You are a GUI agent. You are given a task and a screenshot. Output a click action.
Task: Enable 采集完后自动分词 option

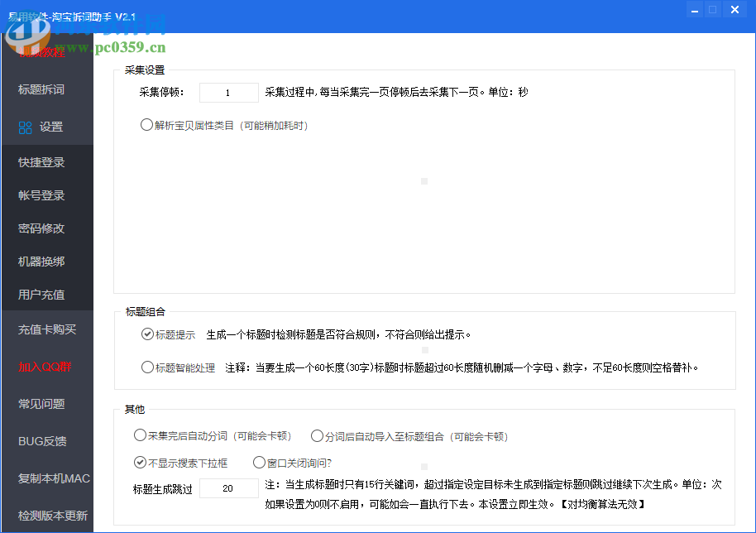pyautogui.click(x=139, y=435)
